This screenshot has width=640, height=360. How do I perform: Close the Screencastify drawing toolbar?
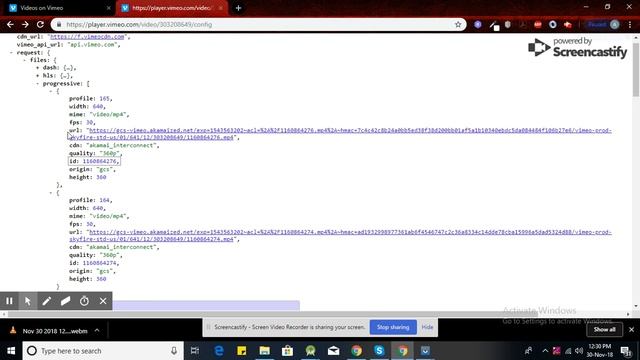[103, 301]
